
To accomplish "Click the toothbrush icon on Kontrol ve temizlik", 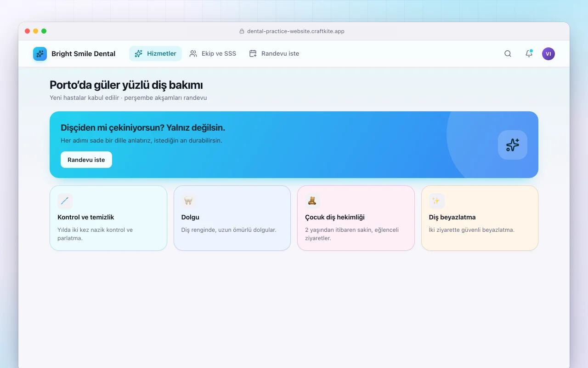I will (x=65, y=201).
